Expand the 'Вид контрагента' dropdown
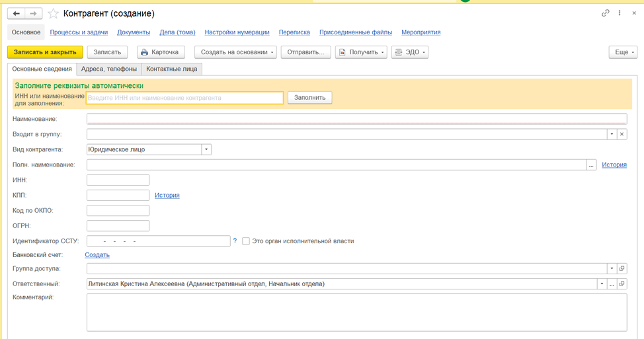This screenshot has width=644, height=339. (206, 149)
